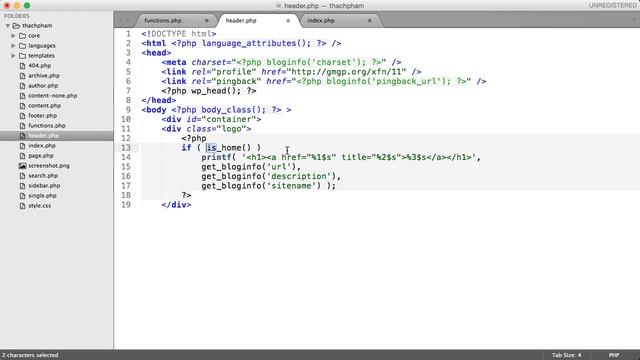Click wp_head() call on line 7
640x360 pixels.
point(216,91)
